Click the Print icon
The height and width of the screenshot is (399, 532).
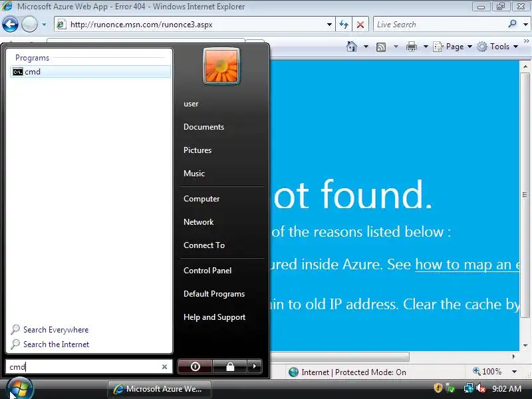412,47
